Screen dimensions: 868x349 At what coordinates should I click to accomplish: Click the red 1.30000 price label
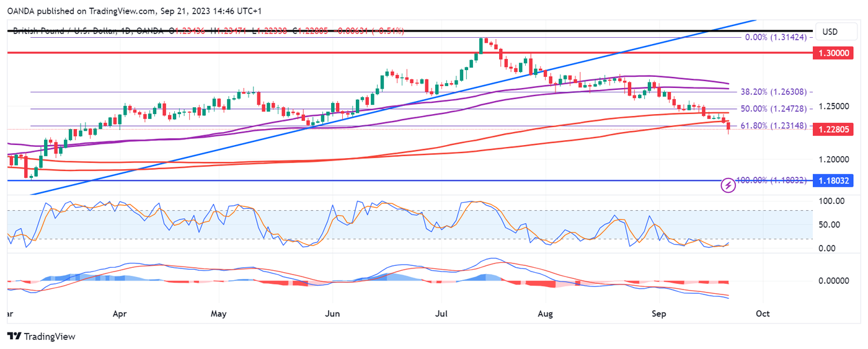tap(834, 54)
